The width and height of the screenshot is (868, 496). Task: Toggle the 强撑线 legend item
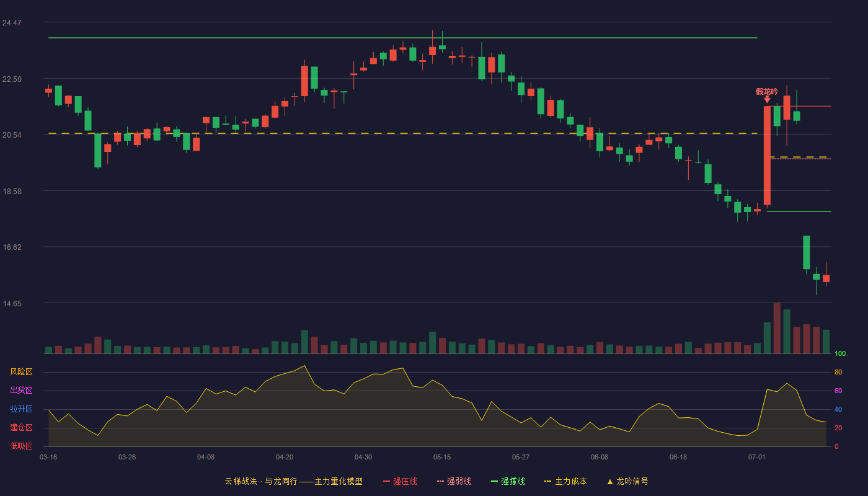(x=508, y=481)
